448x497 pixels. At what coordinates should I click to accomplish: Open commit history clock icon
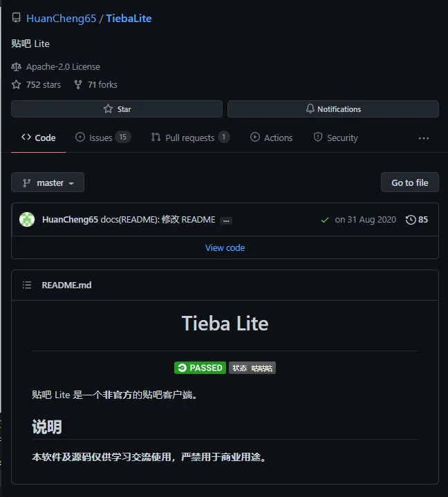tap(411, 220)
